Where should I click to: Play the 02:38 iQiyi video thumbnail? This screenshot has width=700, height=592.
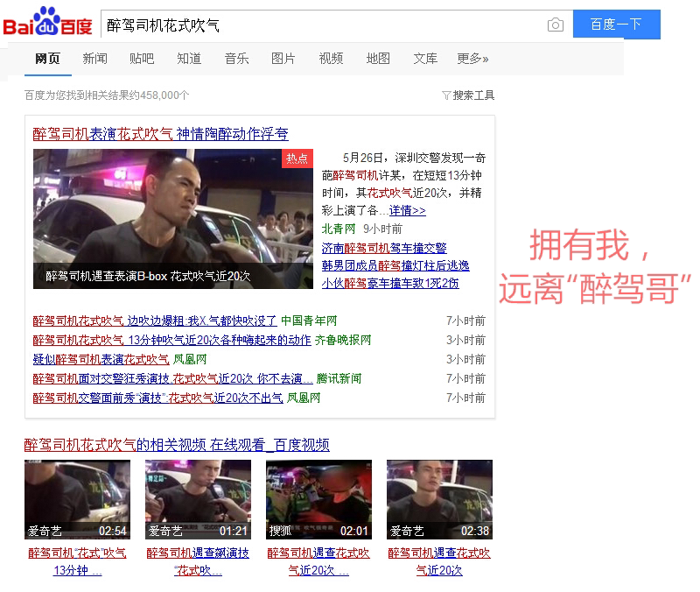440,499
